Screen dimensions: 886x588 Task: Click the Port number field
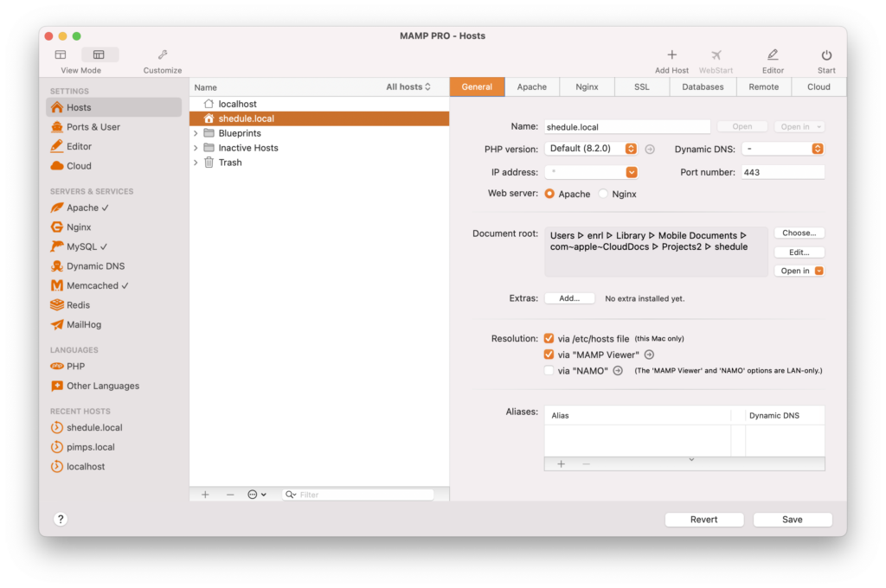click(x=782, y=172)
